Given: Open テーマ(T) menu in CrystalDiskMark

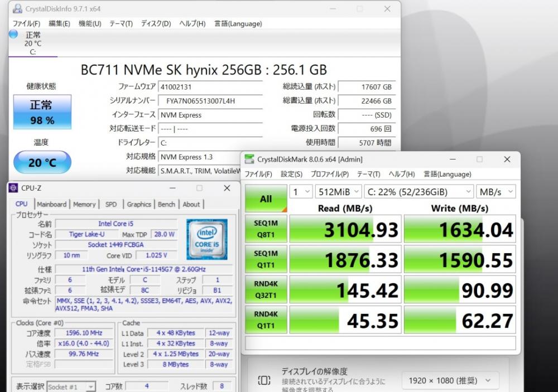Looking at the screenshot, I should pyautogui.click(x=369, y=174).
